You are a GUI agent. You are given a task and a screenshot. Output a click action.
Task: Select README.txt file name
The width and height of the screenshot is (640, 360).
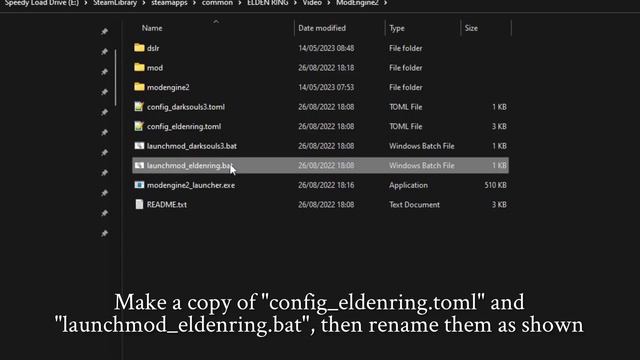[x=167, y=205]
